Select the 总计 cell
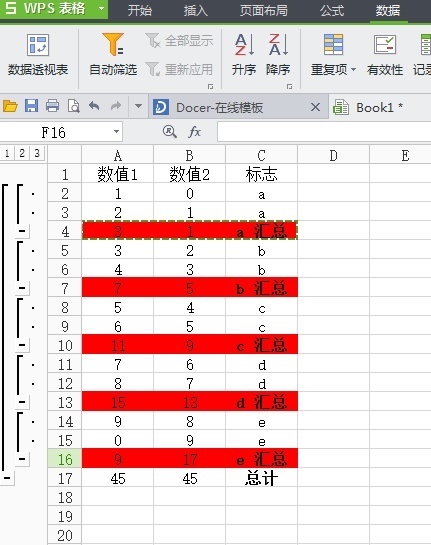This screenshot has height=545, width=431. 261,478
